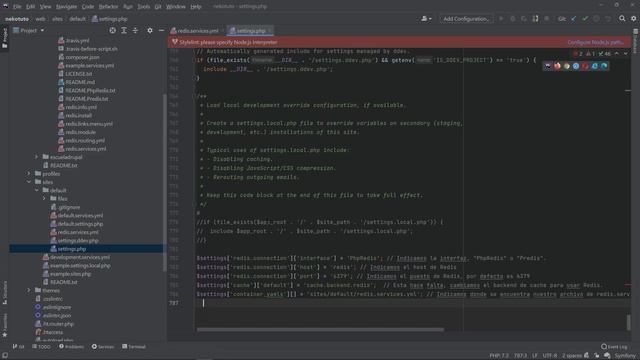
Task: Expand the themes folder
Action: 29,291
